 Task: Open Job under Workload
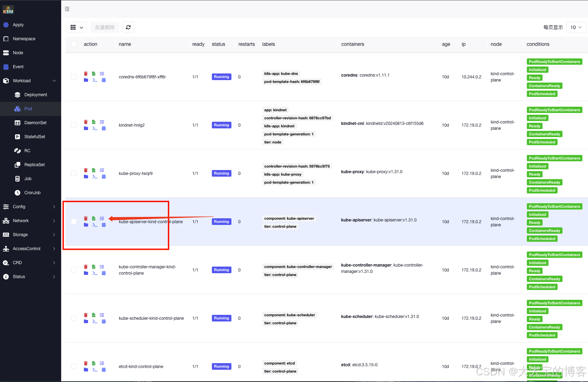tap(30, 179)
